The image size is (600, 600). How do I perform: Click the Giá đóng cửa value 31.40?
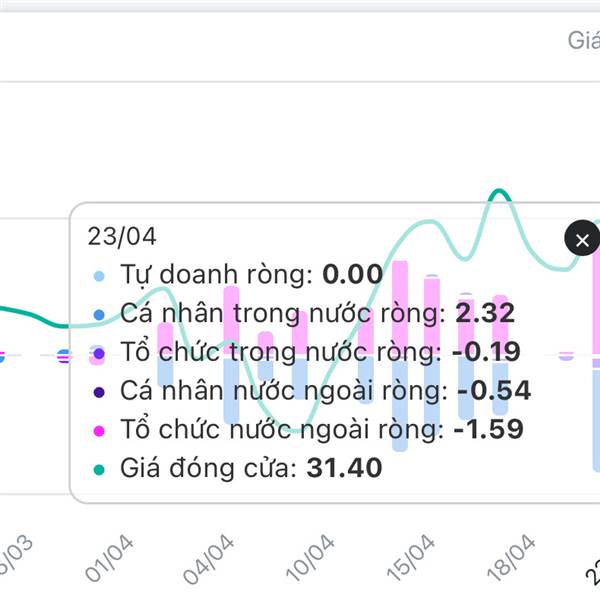[342, 468]
